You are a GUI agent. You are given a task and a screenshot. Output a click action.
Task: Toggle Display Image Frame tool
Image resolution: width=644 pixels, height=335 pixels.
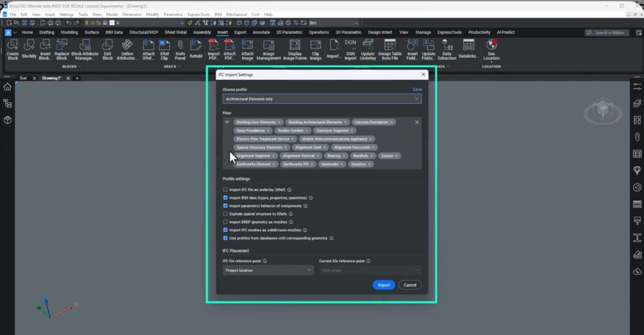pyautogui.click(x=295, y=49)
